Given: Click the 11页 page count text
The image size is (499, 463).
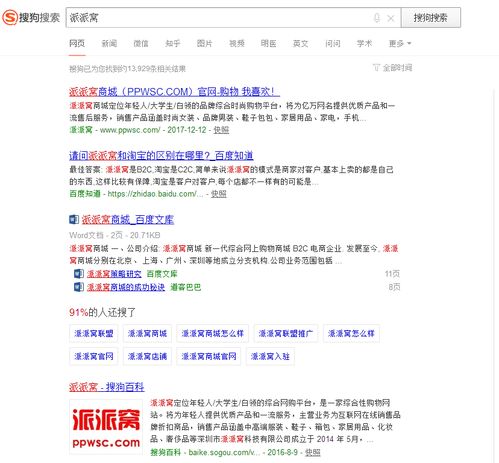Looking at the screenshot, I should [392, 274].
